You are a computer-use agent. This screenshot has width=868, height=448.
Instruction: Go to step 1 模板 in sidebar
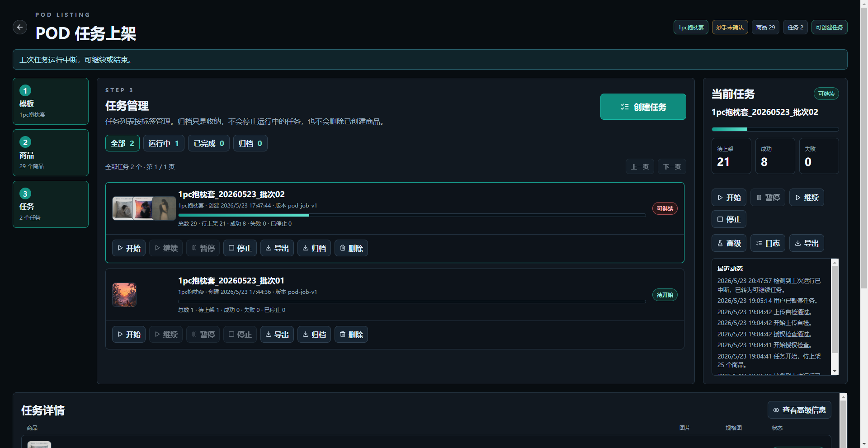[x=51, y=101]
